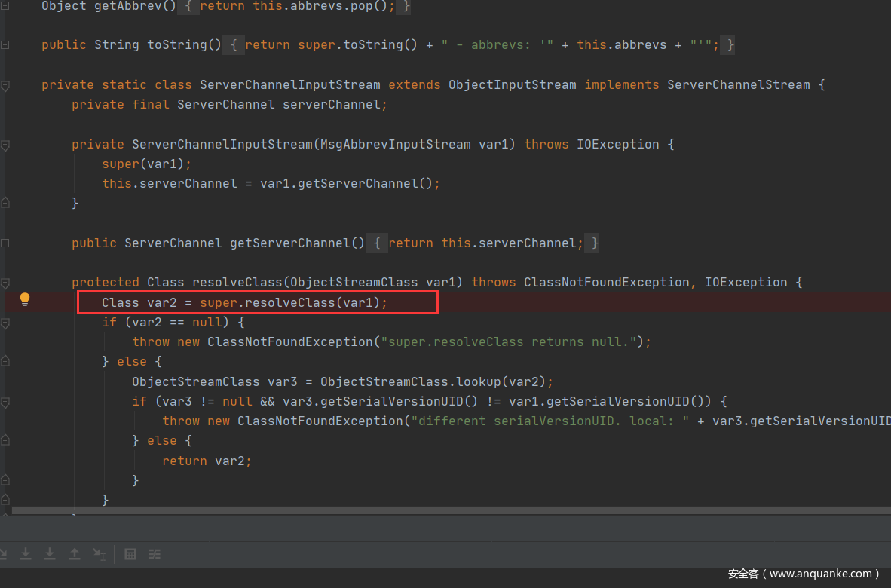Click the yellow intention lightbulb icon
The image size is (891, 588).
[25, 299]
